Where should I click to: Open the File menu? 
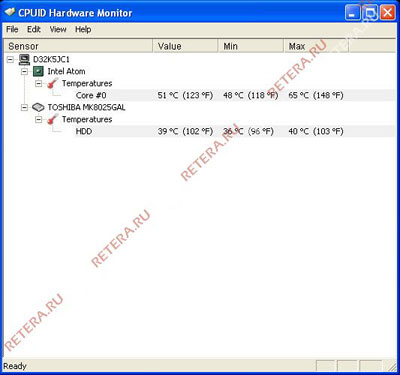[x=12, y=29]
